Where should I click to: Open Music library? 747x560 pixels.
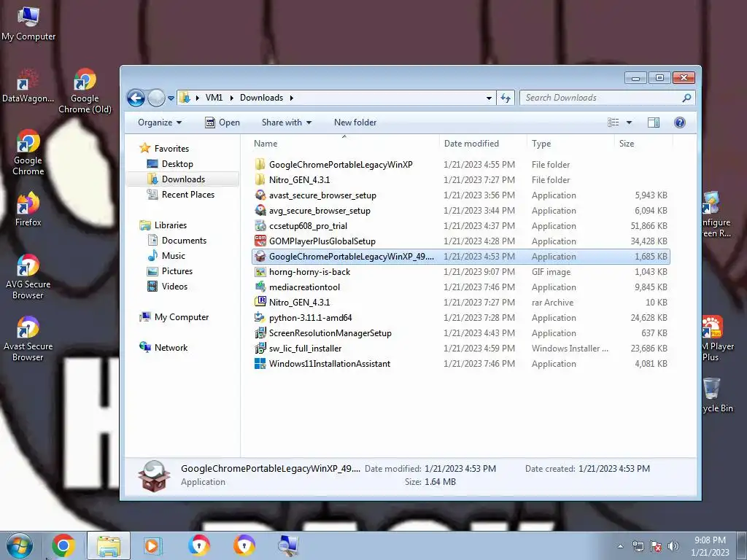pyautogui.click(x=174, y=255)
